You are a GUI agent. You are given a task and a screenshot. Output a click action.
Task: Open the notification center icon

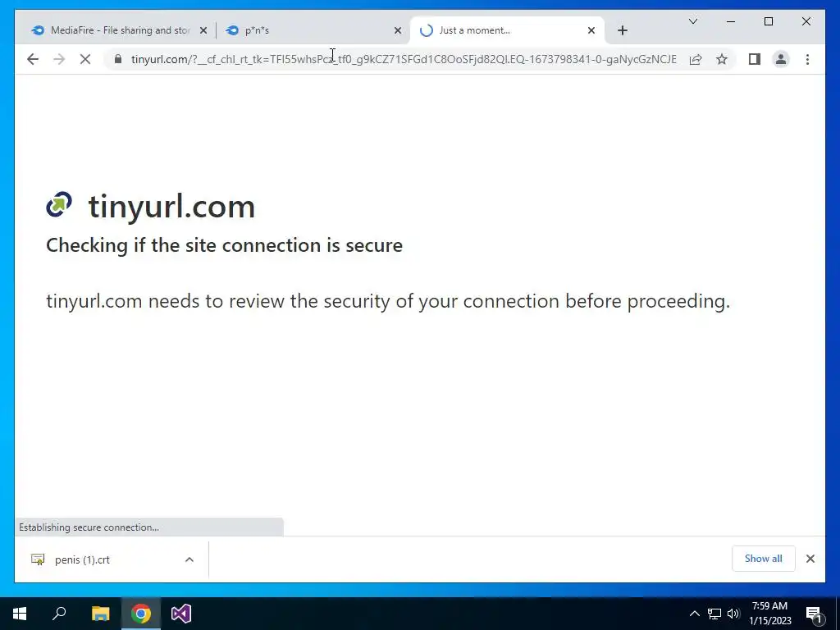[x=814, y=614]
